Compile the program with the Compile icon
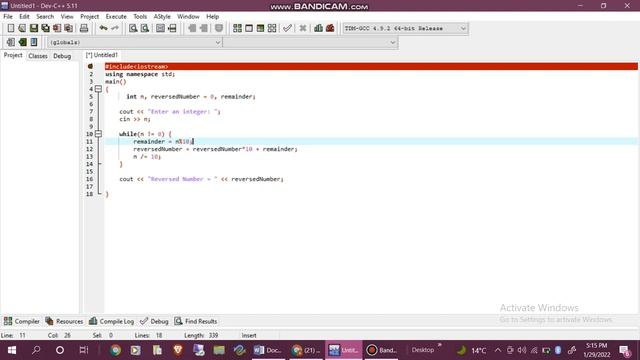The height and width of the screenshot is (360, 640). [x=237, y=28]
